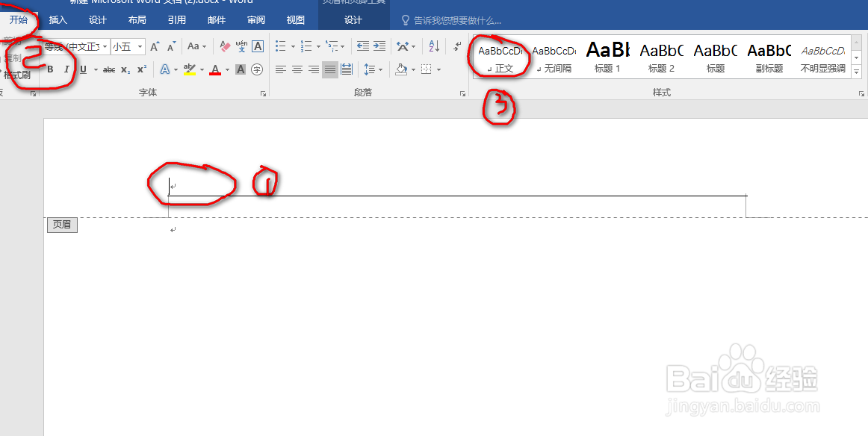Expand the styles gallery more arrow
Screen dimensions: 868x436
(856, 72)
